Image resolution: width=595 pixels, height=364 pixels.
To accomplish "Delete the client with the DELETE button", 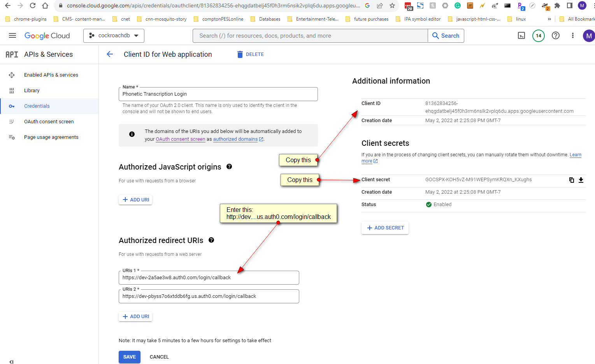I will click(251, 54).
